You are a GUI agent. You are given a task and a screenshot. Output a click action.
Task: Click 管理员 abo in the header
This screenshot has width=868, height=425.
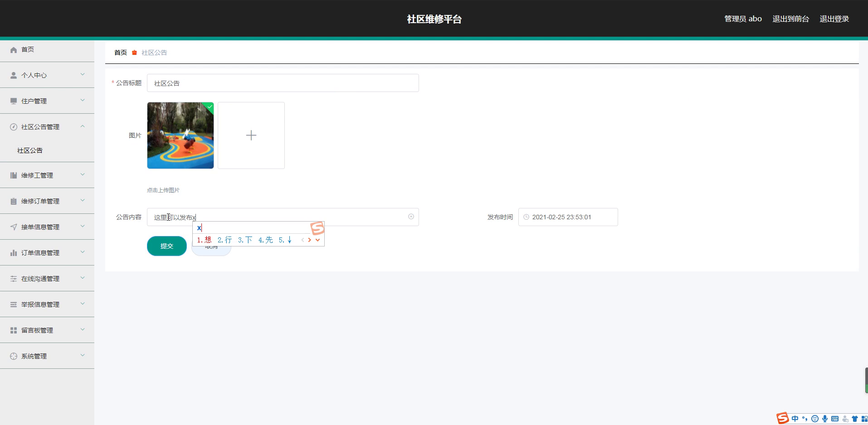point(743,19)
